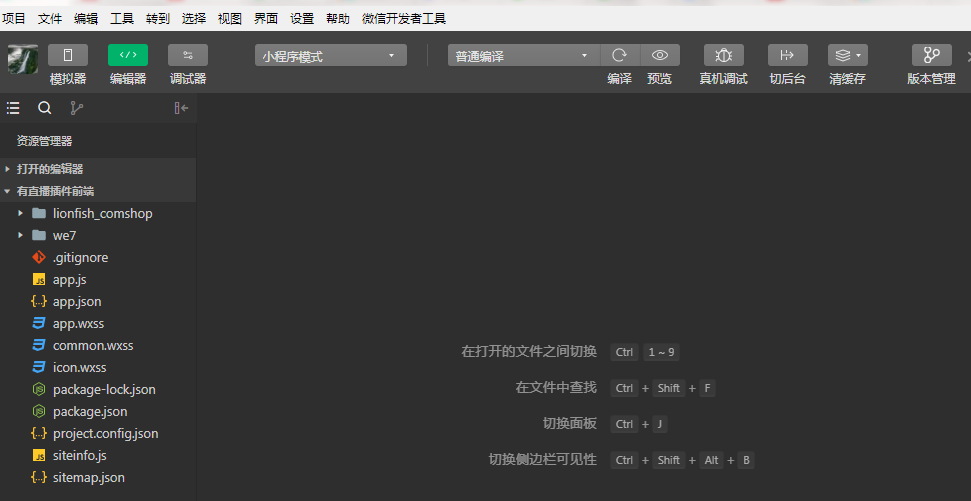Open the package-lock.json file
Viewport: 971px width, 501px height.
pyautogui.click(x=98, y=390)
